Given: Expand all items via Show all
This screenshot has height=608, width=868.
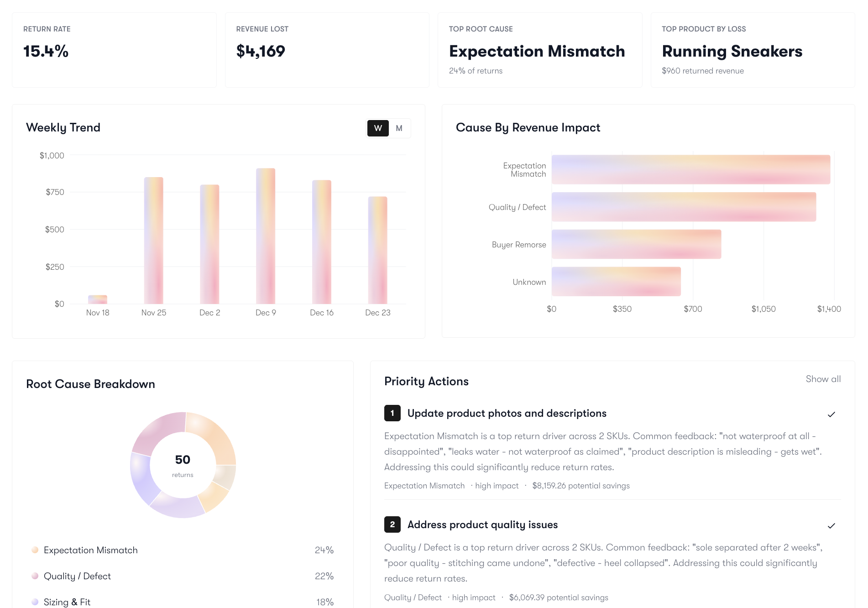Looking at the screenshot, I should click(x=823, y=379).
